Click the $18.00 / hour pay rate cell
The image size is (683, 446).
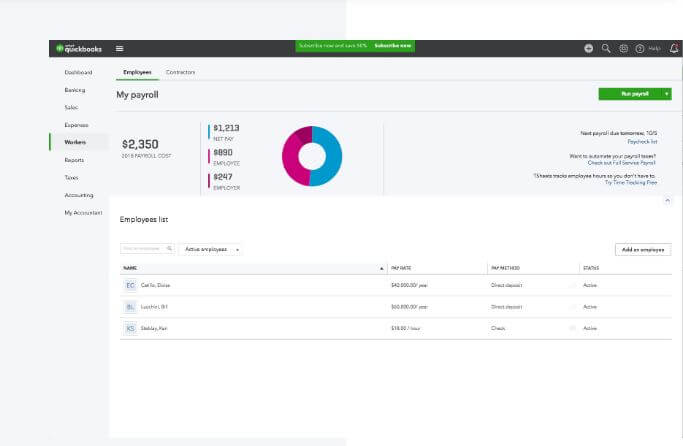pos(406,328)
